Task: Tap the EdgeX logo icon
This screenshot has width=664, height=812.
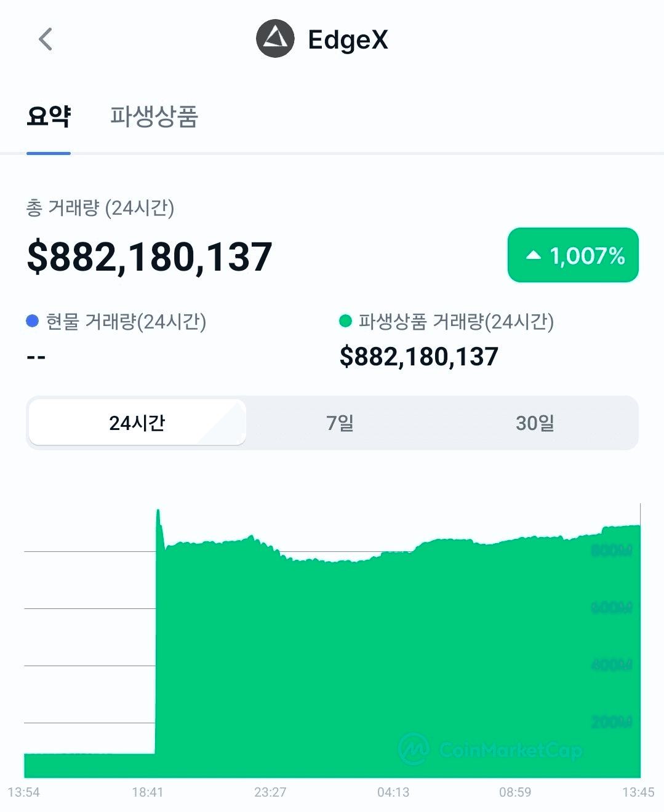Action: point(275,39)
